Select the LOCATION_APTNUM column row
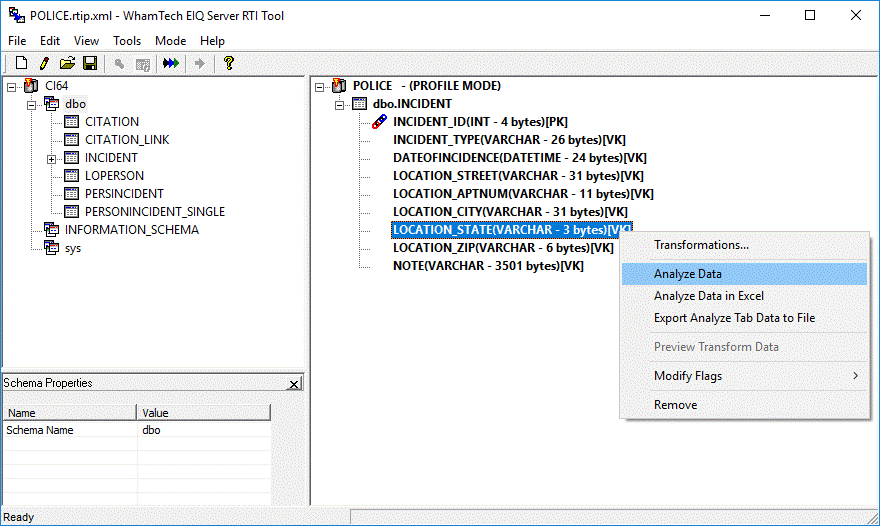Viewport: 880px width, 526px height. 523,194
